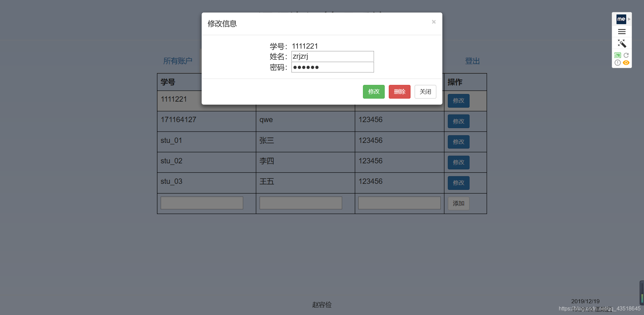This screenshot has width=644, height=315.
Task: Click the 添加 add button
Action: (x=459, y=203)
